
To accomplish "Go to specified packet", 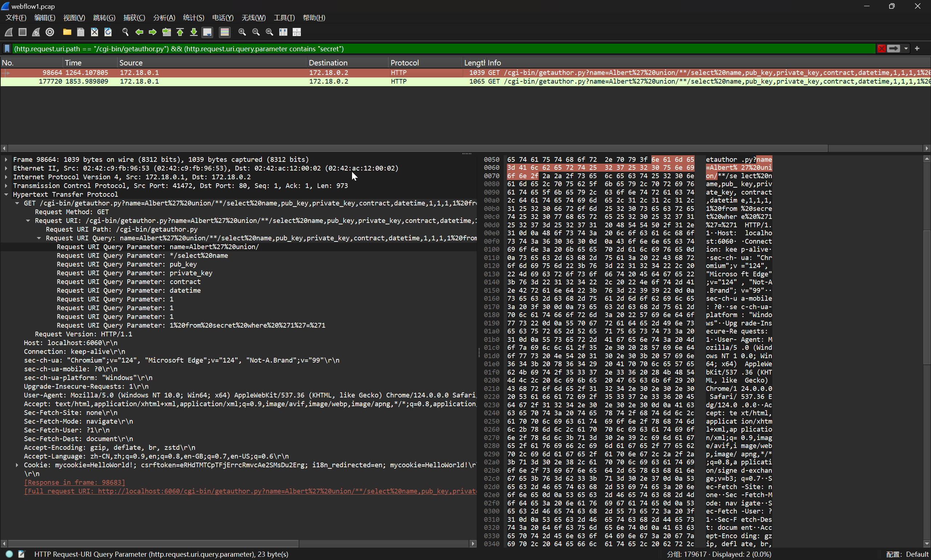I will (167, 32).
